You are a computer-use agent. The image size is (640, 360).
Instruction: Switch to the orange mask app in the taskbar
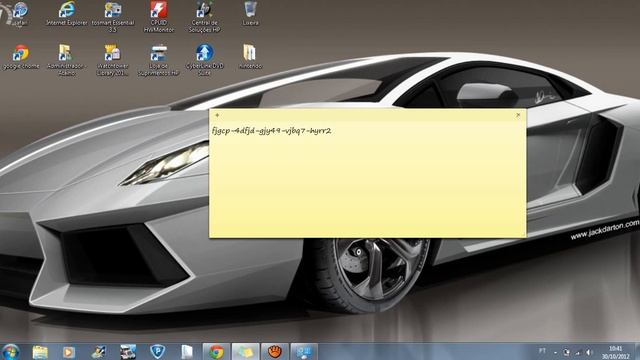tap(275, 352)
